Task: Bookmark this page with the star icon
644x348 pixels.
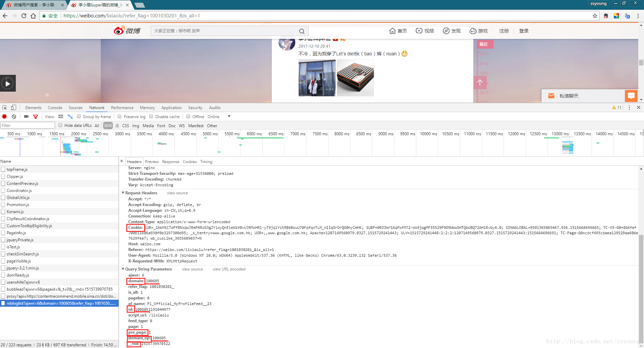Action: (595, 16)
